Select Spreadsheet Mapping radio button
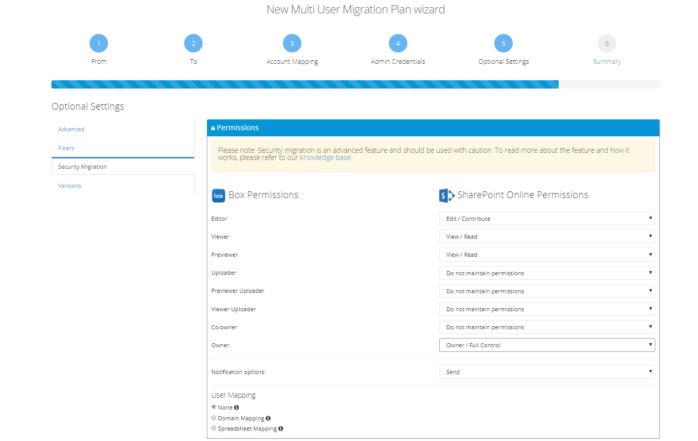Image resolution: width=698 pixels, height=441 pixels. coord(214,428)
